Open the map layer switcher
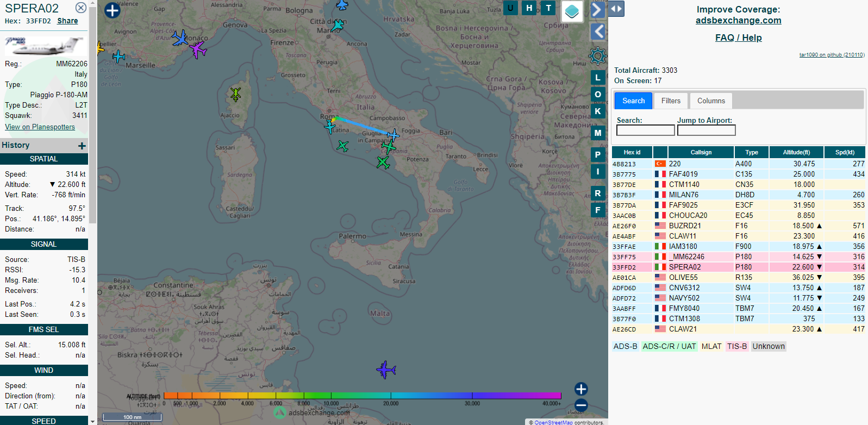Viewport: 868px width, 425px height. (572, 11)
